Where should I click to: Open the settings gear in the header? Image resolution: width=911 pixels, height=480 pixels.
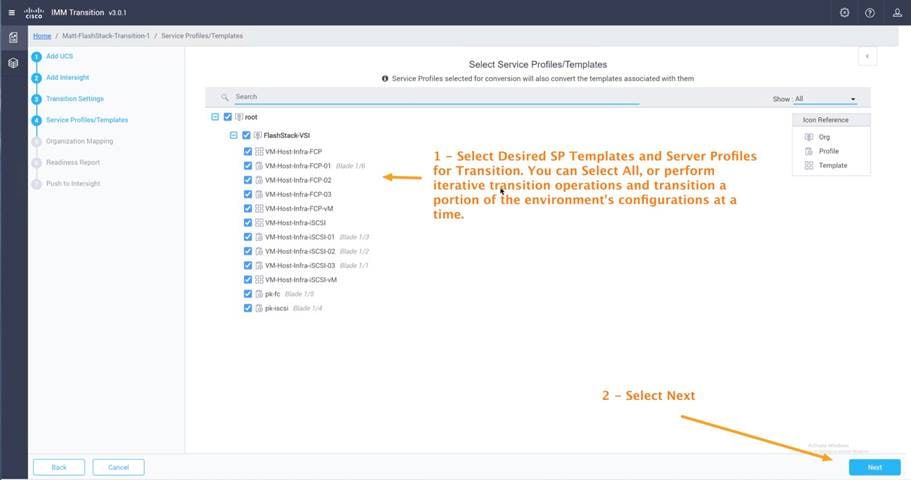[845, 13]
